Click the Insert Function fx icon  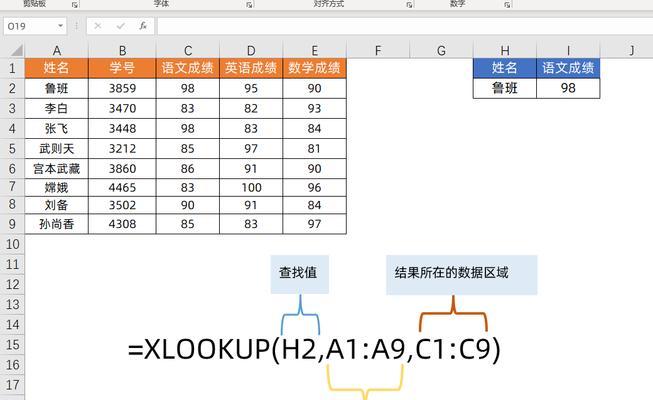(143, 26)
